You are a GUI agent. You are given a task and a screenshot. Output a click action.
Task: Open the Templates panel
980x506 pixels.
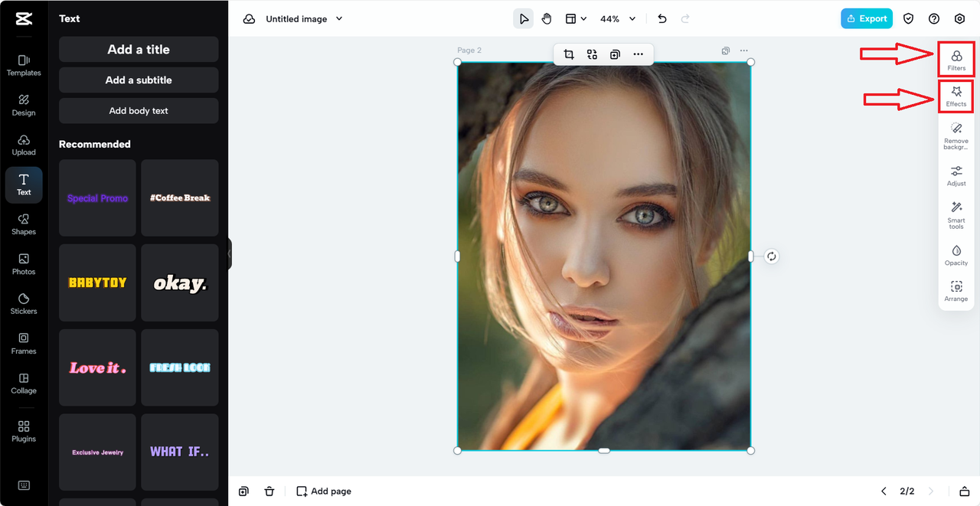click(x=24, y=65)
